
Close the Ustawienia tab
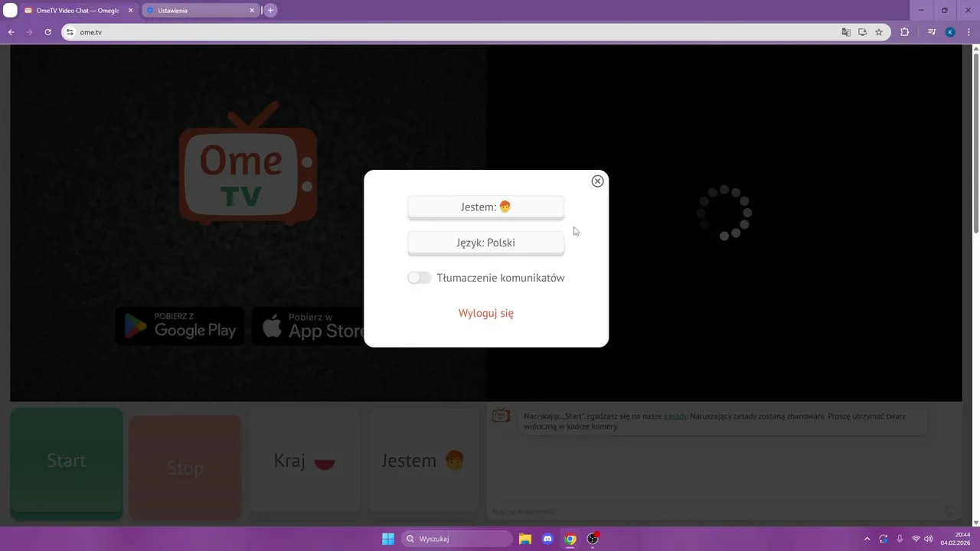click(250, 11)
